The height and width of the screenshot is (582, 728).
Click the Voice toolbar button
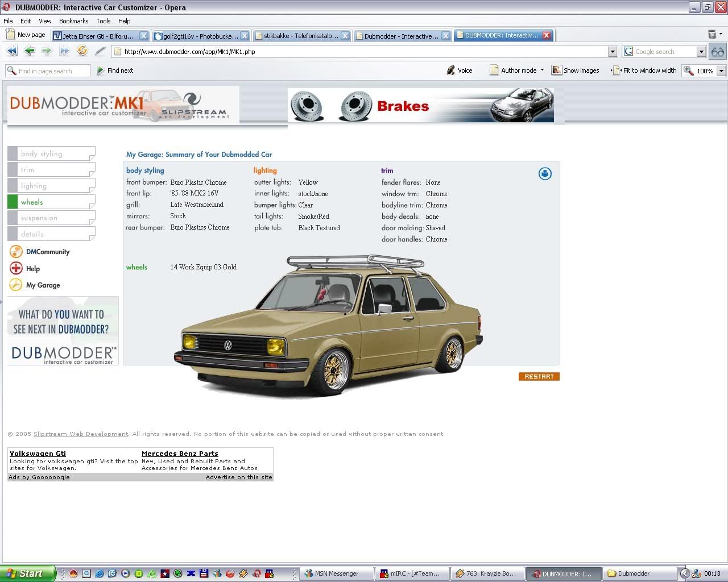tap(460, 70)
